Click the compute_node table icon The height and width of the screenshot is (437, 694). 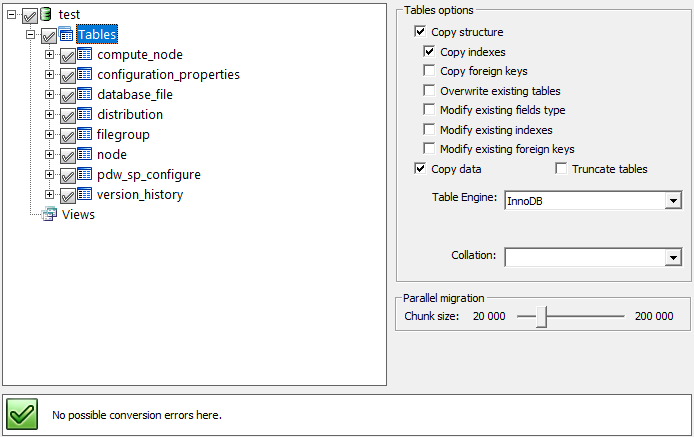pos(85,55)
